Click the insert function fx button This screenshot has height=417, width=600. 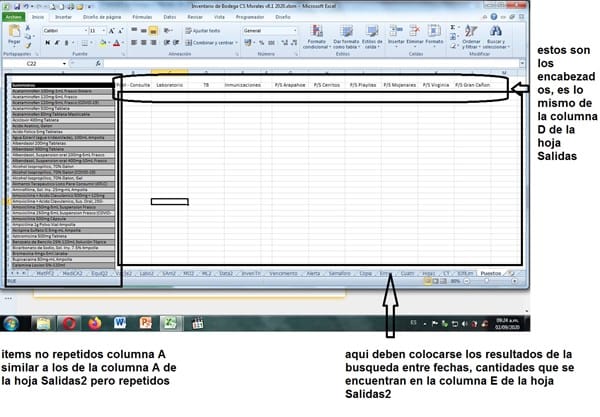point(98,64)
